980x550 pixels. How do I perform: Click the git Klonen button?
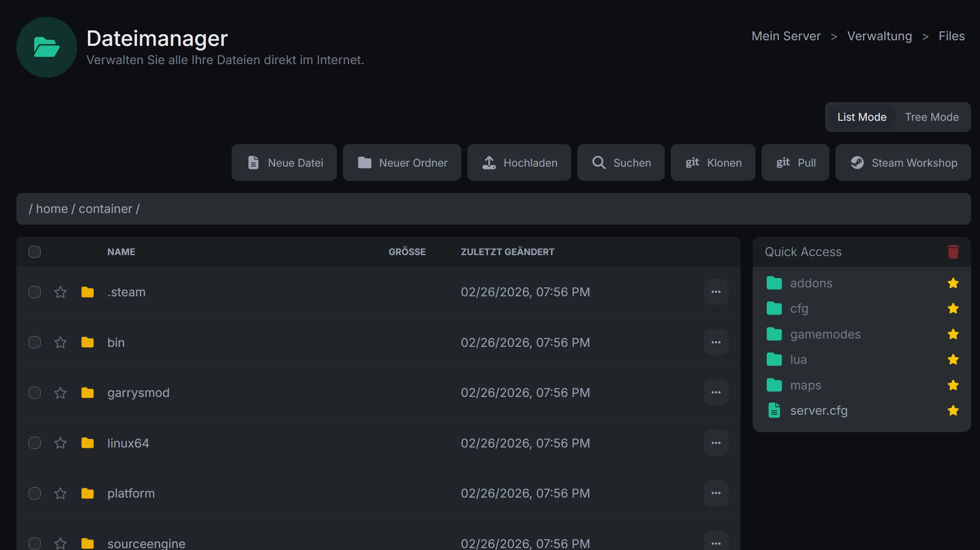point(713,162)
